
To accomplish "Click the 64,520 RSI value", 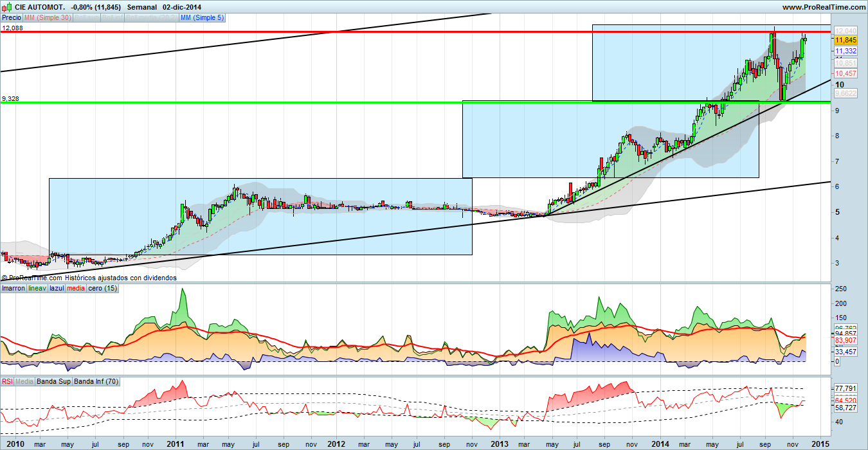I will [846, 401].
